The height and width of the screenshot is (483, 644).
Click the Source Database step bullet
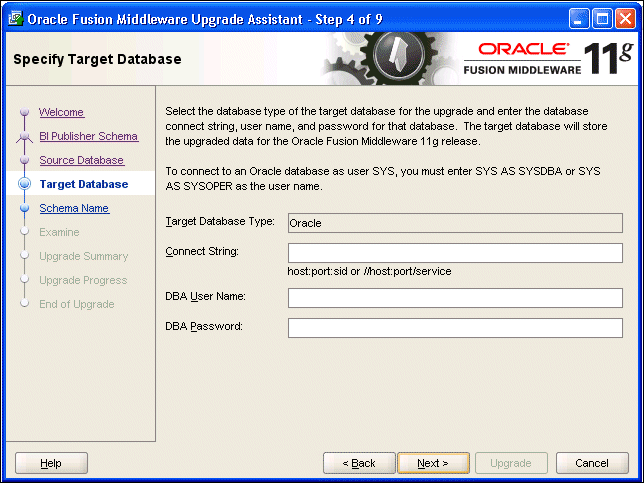point(25,160)
